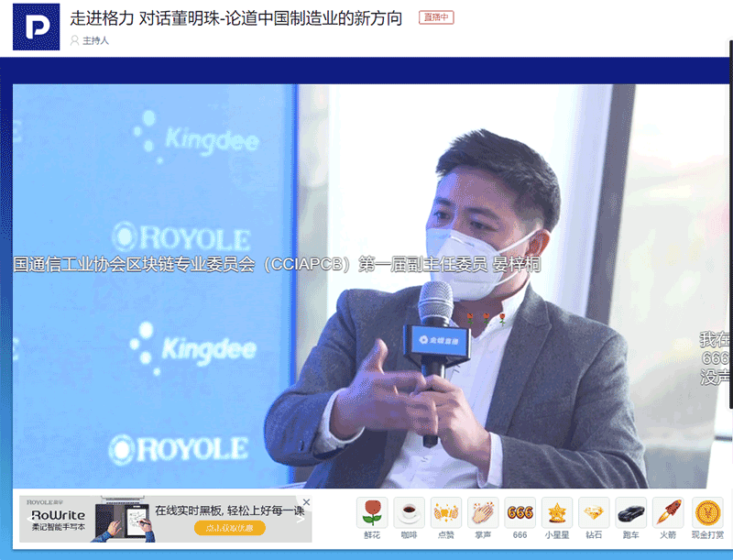Show previous ad with left arrow
The image size is (733, 560).
point(29,519)
